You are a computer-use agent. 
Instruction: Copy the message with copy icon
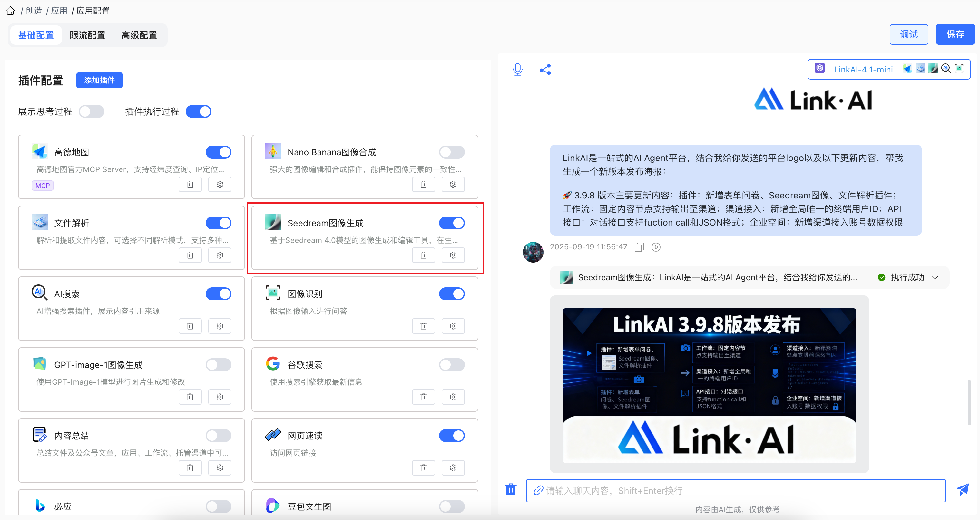(639, 247)
